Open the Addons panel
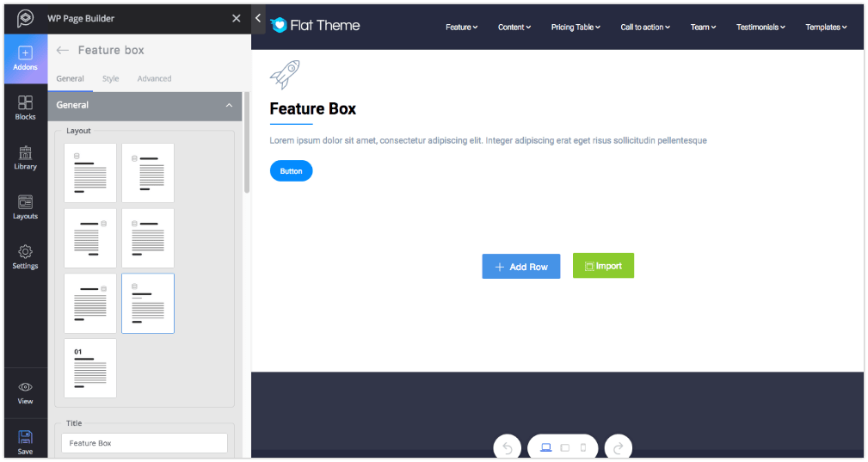Viewport: 868px width, 462px height. coord(26,59)
